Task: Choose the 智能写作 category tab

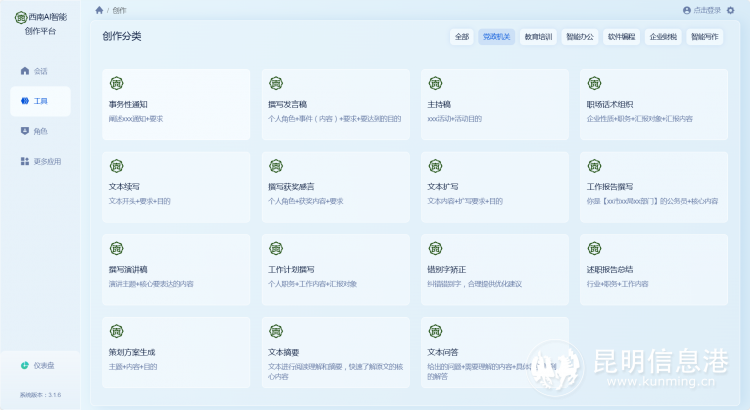Action: 705,37
